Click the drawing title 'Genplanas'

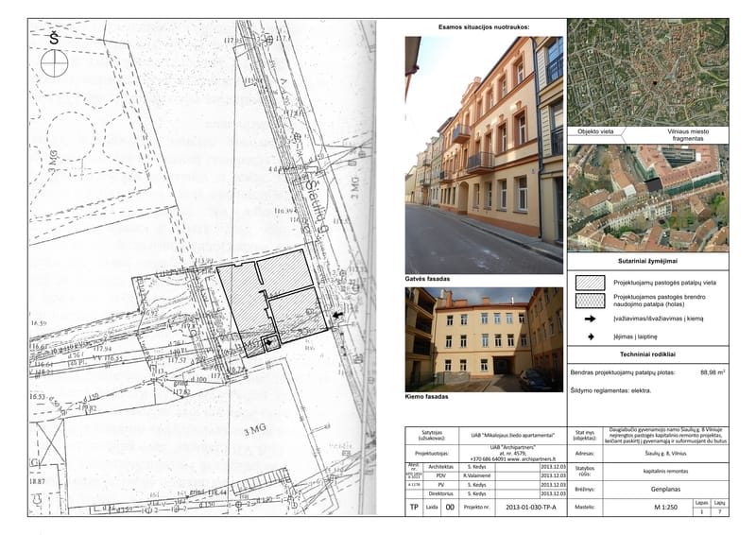point(665,490)
